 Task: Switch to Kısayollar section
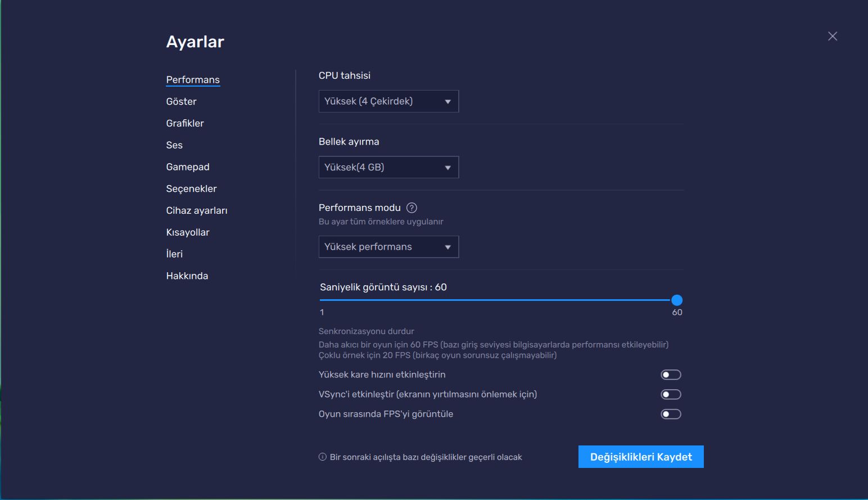pyautogui.click(x=188, y=232)
